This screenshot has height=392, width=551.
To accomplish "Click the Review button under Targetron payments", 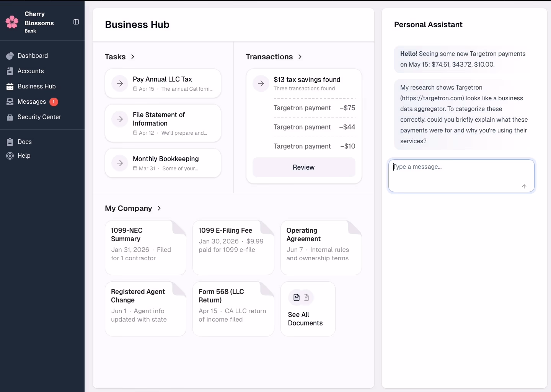I will click(303, 167).
